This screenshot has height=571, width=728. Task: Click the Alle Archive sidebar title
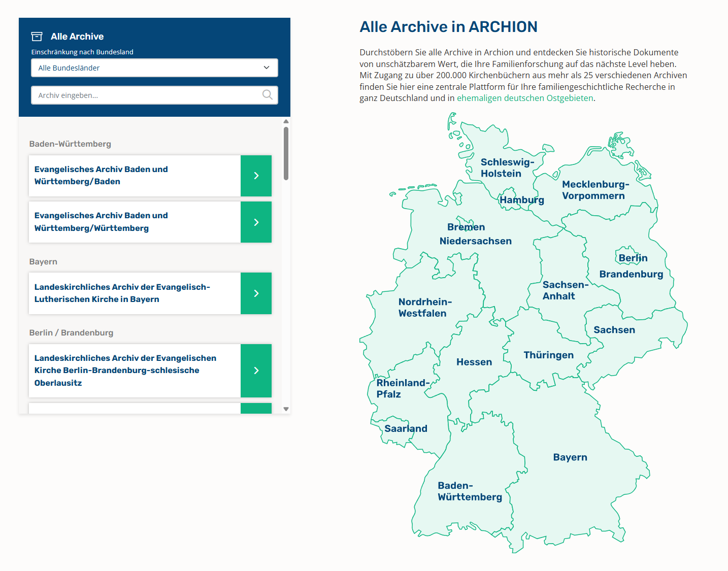point(77,37)
